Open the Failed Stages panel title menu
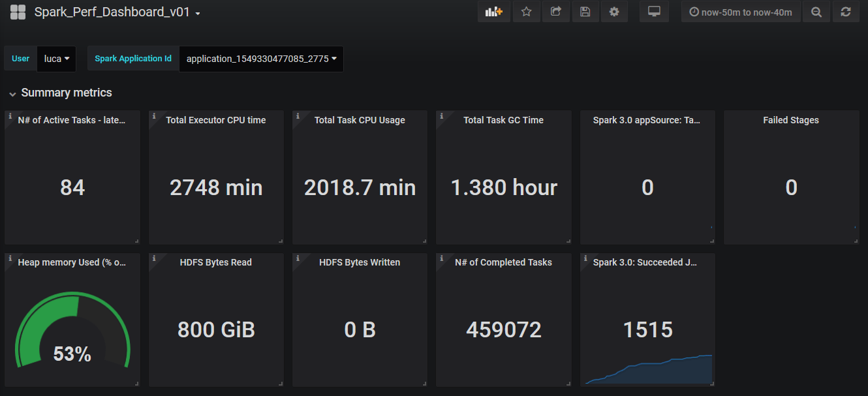The height and width of the screenshot is (396, 868). [x=791, y=120]
